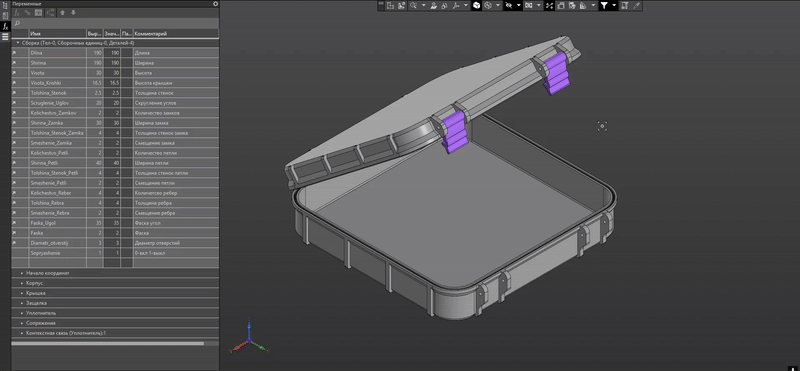Click the table view icon in Variables toolbar
Viewport: 800px width, 371px height.
[x=38, y=13]
